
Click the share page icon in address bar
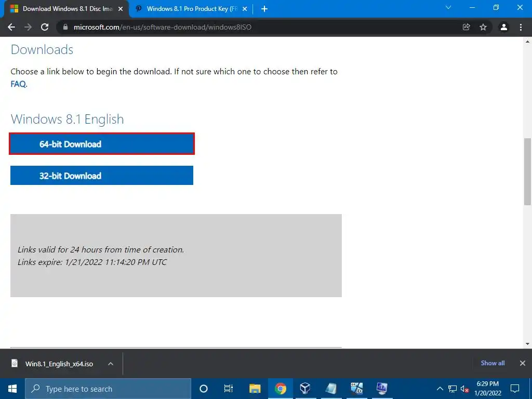click(466, 27)
